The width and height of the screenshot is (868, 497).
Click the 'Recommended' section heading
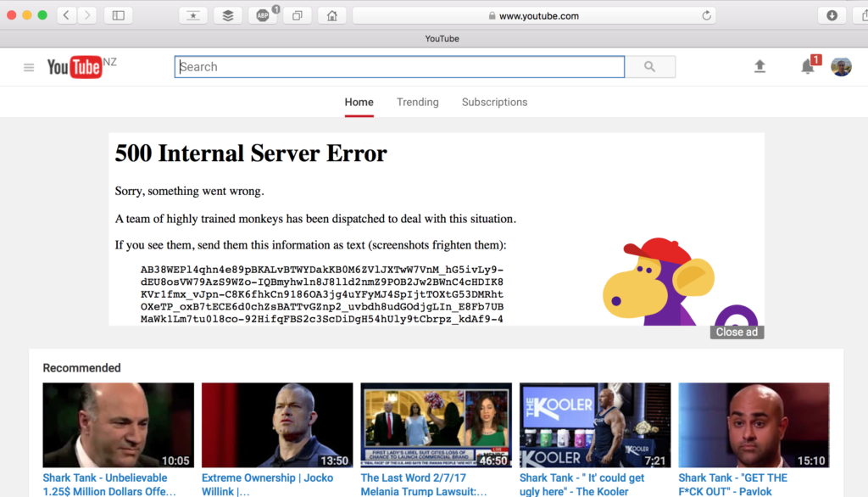(81, 368)
